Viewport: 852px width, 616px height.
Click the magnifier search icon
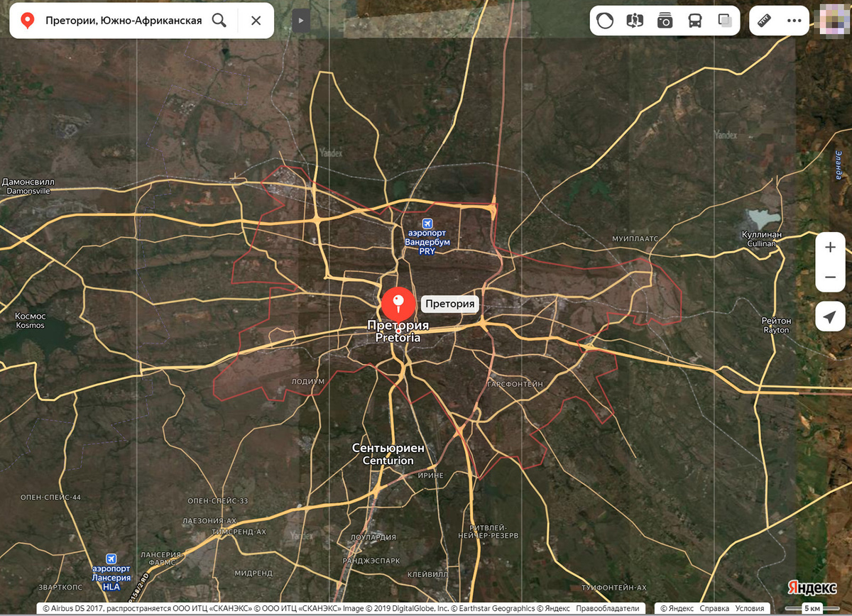(x=219, y=21)
